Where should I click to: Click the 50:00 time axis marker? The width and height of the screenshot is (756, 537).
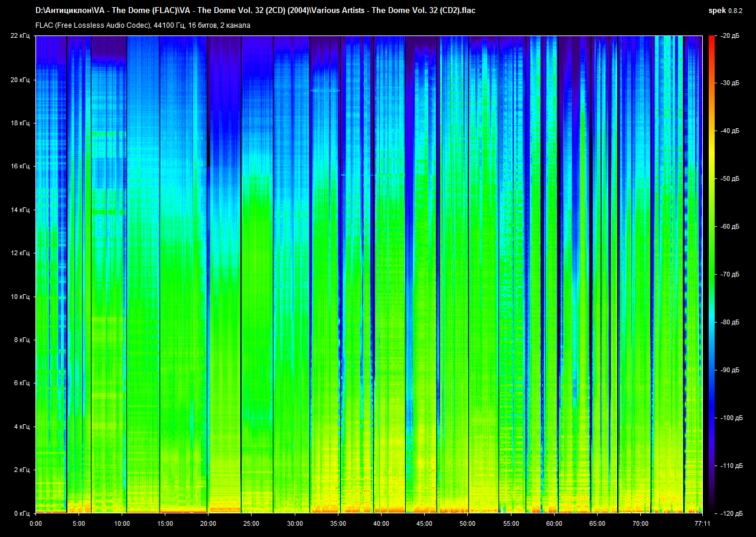coord(467,523)
